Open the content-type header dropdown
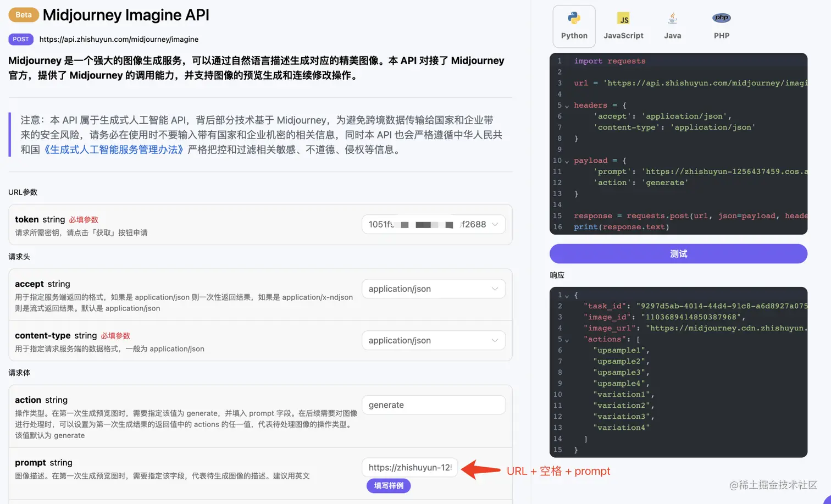The width and height of the screenshot is (831, 504). 433,341
